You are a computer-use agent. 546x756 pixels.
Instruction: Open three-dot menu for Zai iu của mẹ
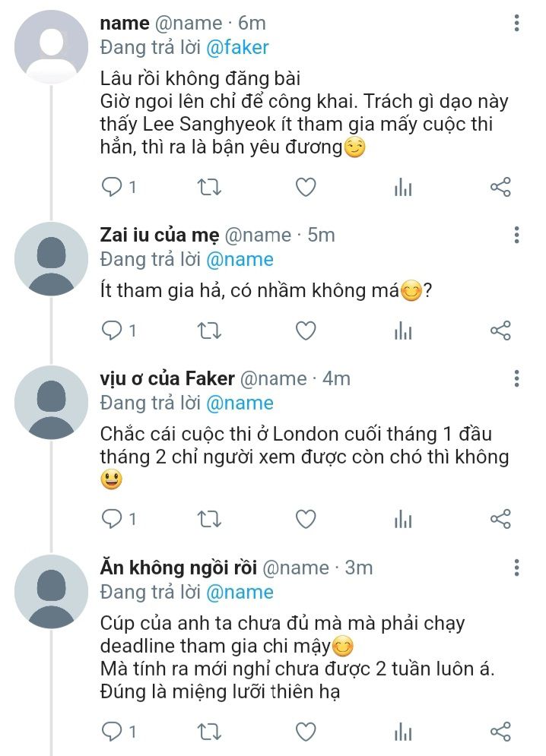pos(516,235)
